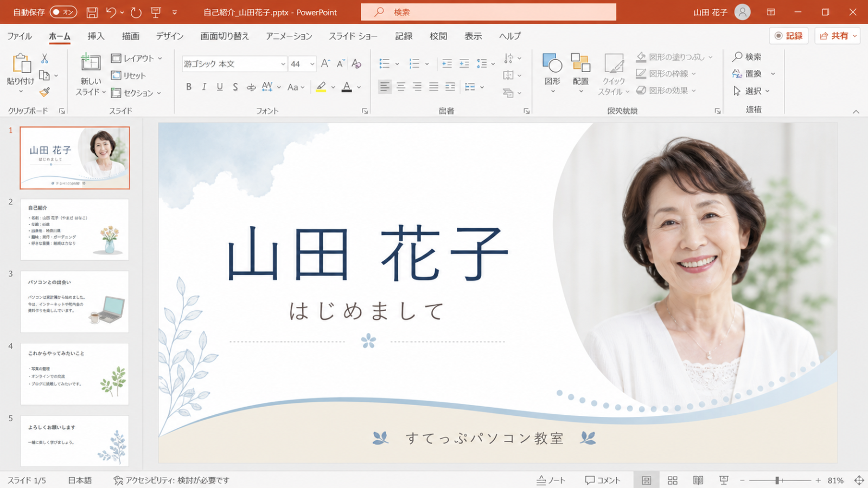Image resolution: width=868 pixels, height=488 pixels.
Task: Click the Cut scissors icon
Action: [x=44, y=58]
